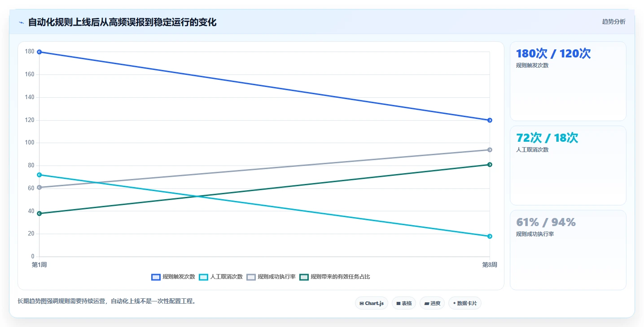Click the gray data point at 第1周 (61)

point(39,187)
